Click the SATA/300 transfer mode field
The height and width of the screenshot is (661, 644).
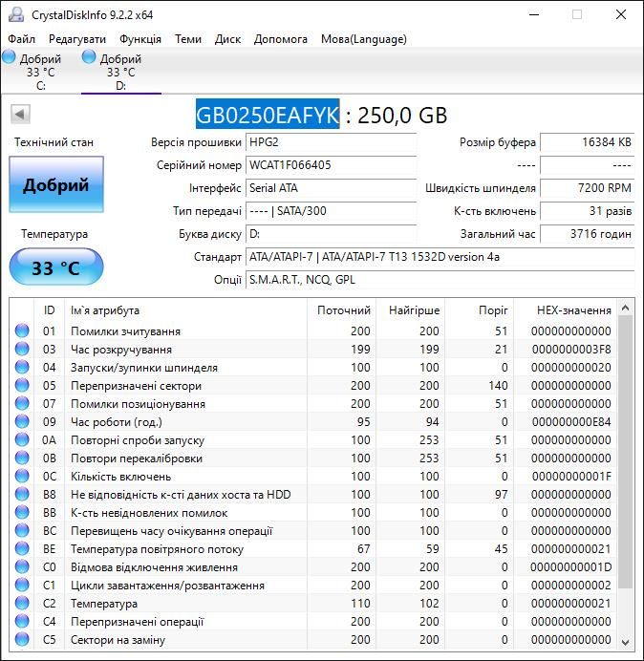tap(331, 211)
